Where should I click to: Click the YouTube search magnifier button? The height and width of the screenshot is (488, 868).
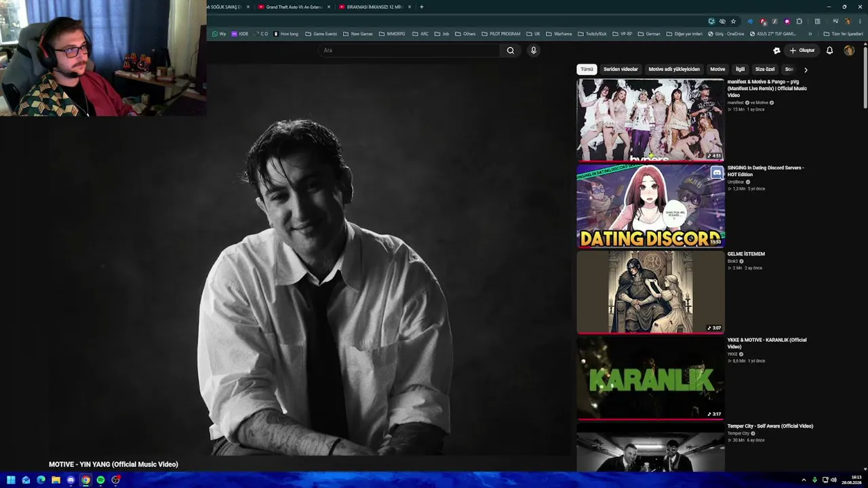[510, 50]
